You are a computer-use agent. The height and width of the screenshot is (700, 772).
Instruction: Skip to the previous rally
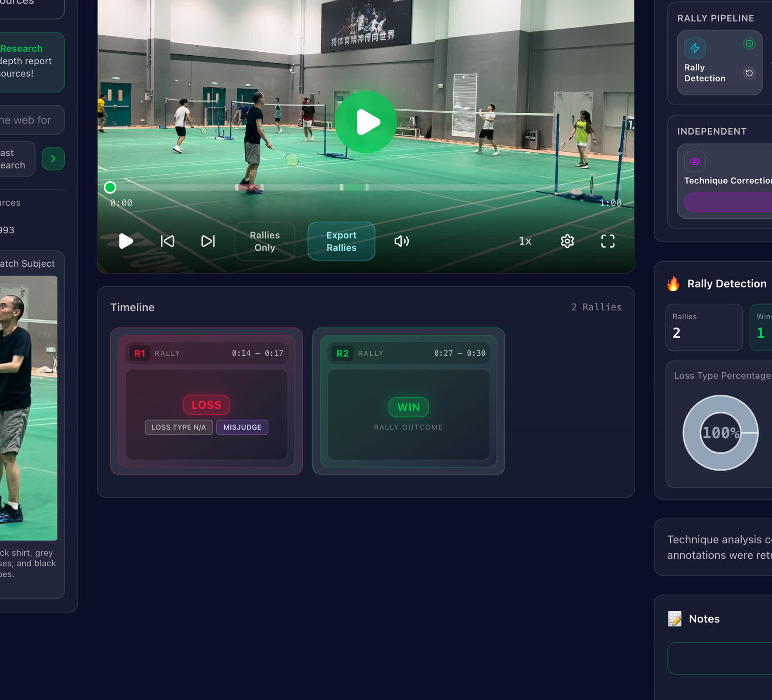point(168,241)
